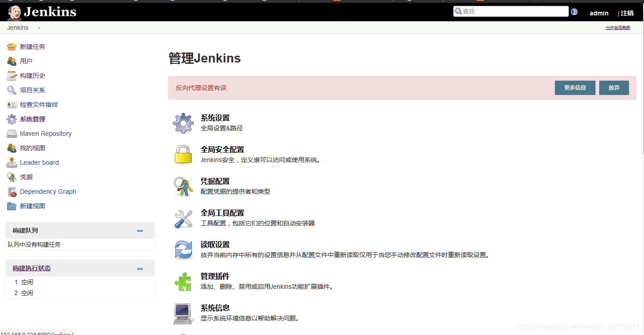
Task: Click the 管理Jenkins page heading
Action: click(205, 58)
